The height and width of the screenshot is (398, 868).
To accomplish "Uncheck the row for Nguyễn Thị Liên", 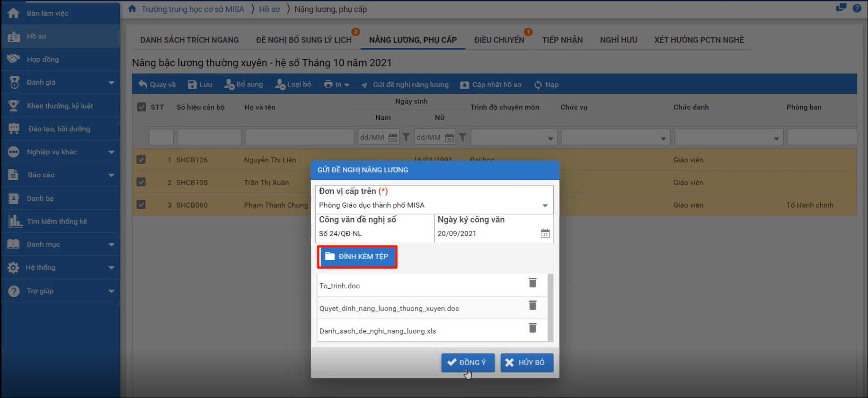I will [141, 160].
